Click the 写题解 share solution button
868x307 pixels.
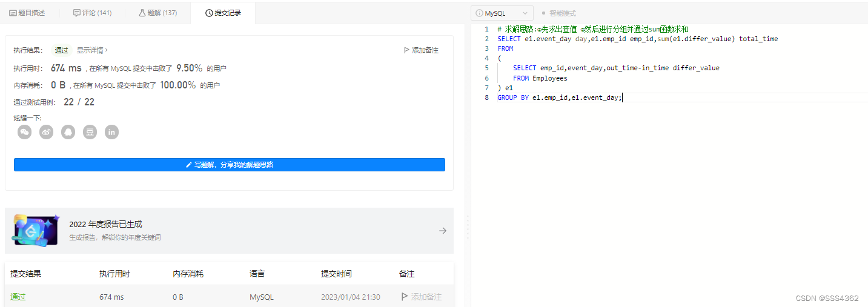[230, 165]
